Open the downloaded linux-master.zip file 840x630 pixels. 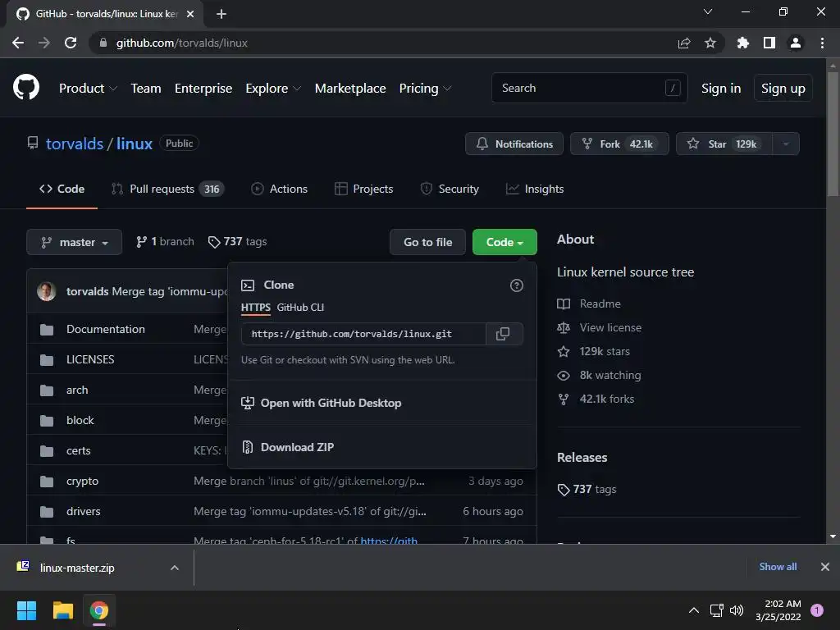click(x=76, y=568)
